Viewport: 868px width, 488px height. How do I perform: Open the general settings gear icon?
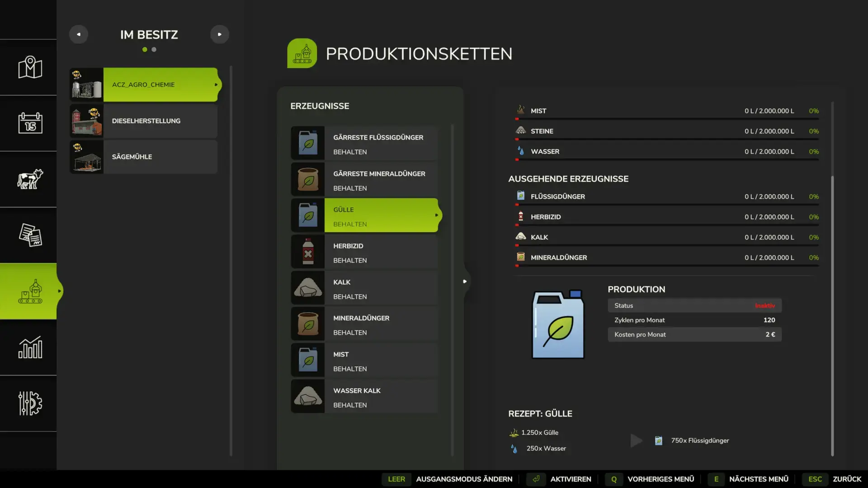pyautogui.click(x=30, y=403)
